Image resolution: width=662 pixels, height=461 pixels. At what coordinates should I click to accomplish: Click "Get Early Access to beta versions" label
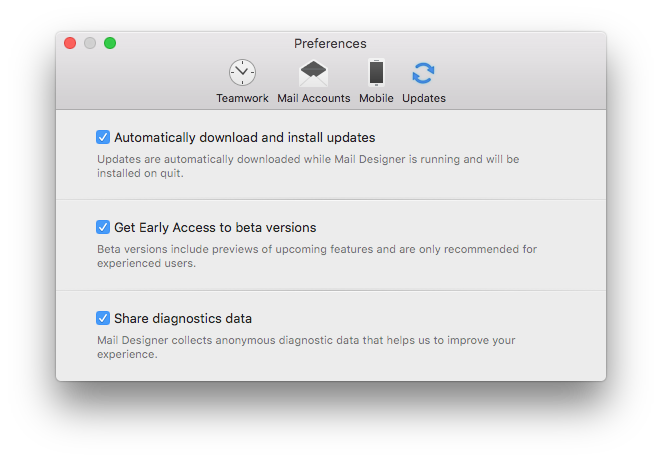coord(215,228)
